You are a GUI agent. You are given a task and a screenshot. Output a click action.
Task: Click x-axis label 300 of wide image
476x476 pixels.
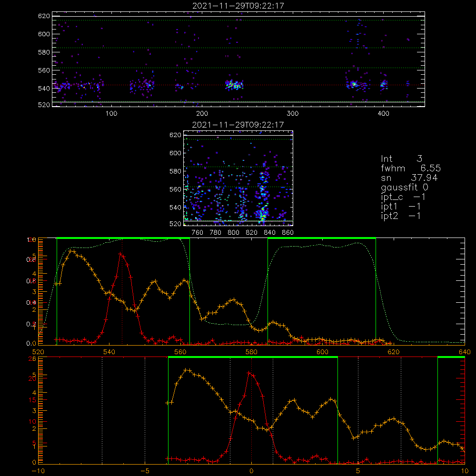coord(293,114)
